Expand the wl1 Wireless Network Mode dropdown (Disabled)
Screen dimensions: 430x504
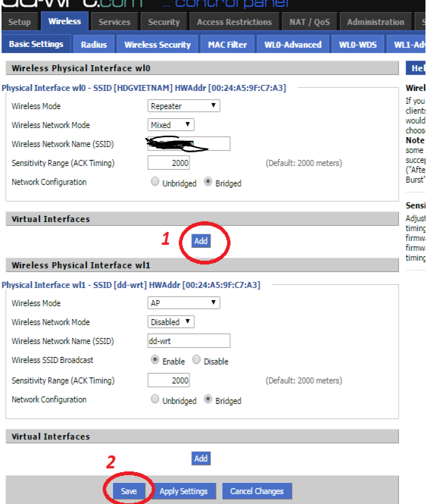click(x=171, y=322)
